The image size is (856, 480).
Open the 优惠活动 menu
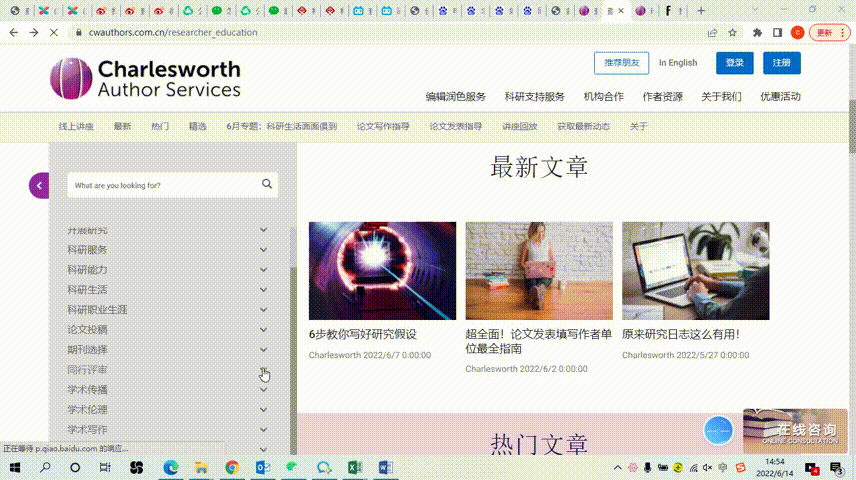pyautogui.click(x=780, y=97)
